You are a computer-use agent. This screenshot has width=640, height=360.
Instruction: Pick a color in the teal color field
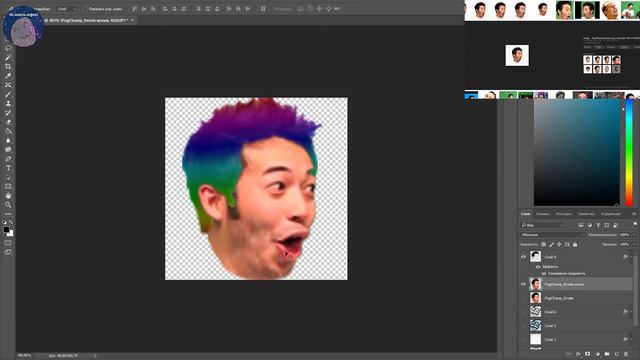tap(577, 153)
